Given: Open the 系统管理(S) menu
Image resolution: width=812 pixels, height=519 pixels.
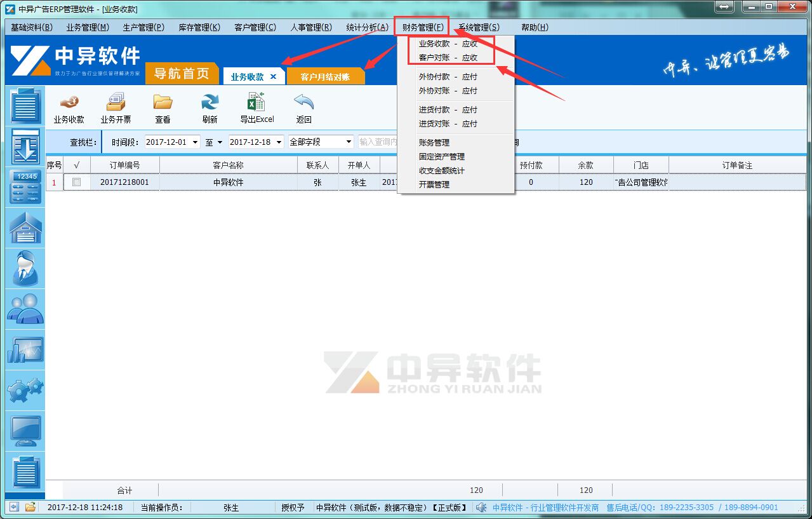Looking at the screenshot, I should pyautogui.click(x=479, y=27).
